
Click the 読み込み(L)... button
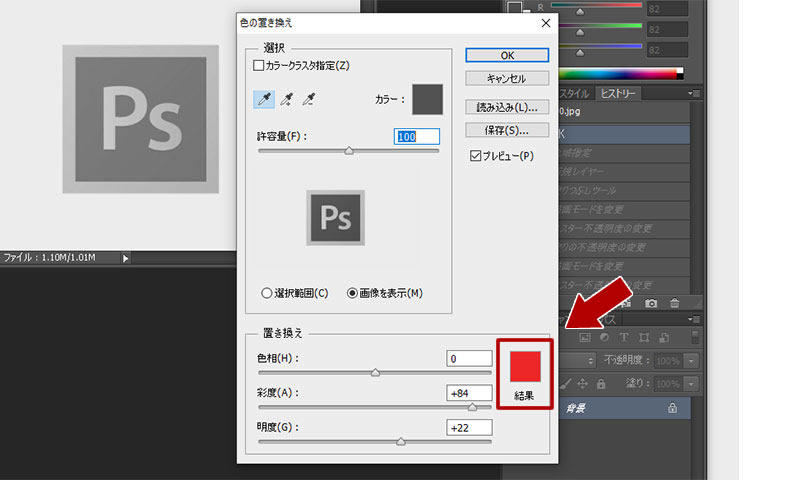(507, 107)
